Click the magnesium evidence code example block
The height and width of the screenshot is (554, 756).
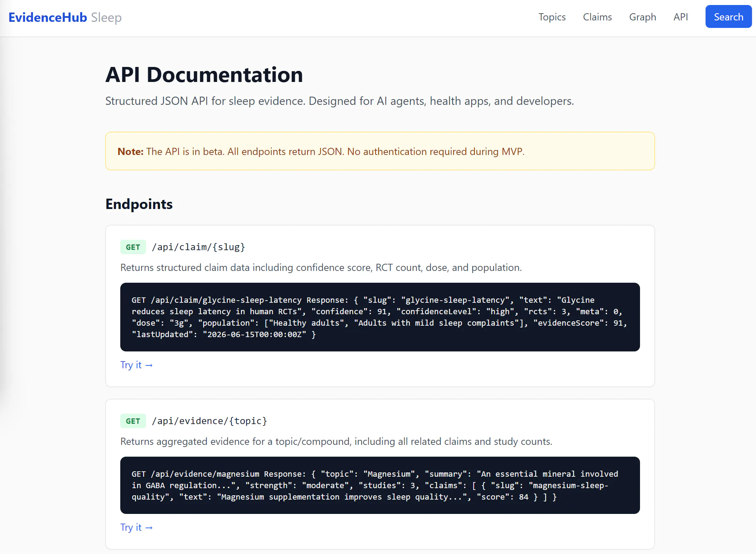[380, 485]
